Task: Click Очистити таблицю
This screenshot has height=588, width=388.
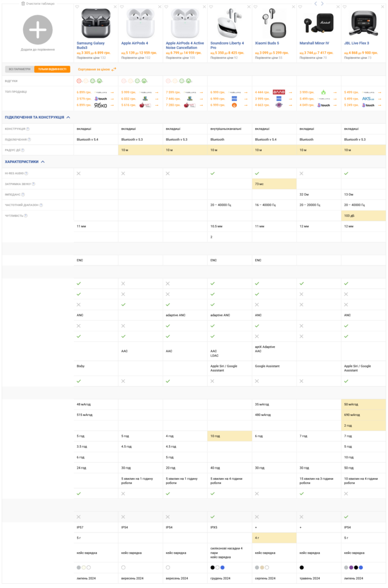Action: tap(38, 3)
